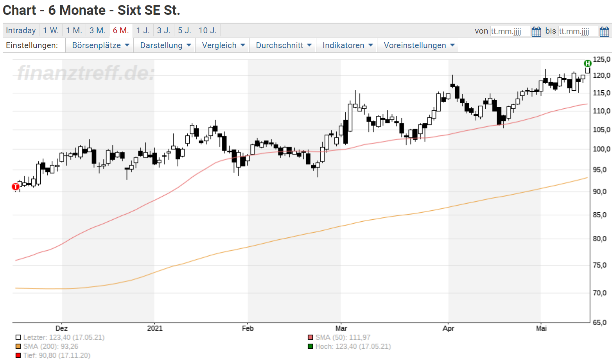The image size is (612, 364).
Task: Click the orange SMA (200) legend swatch
Action: point(18,346)
